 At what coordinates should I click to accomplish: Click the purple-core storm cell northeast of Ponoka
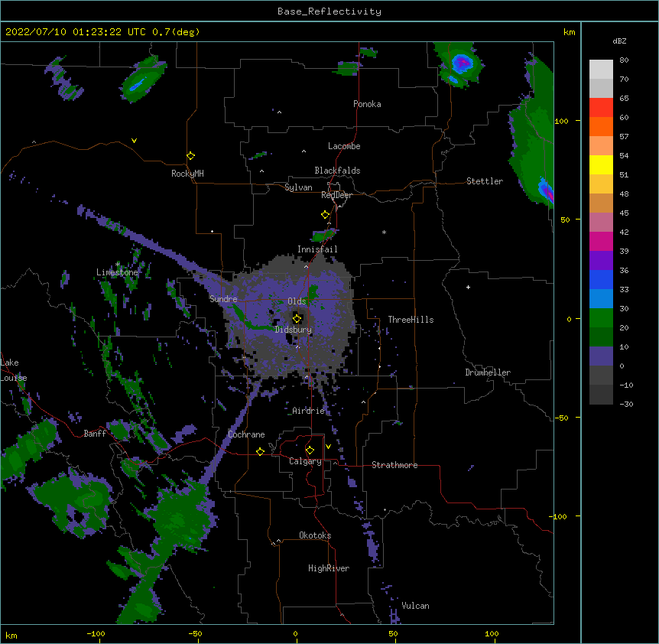[462, 63]
